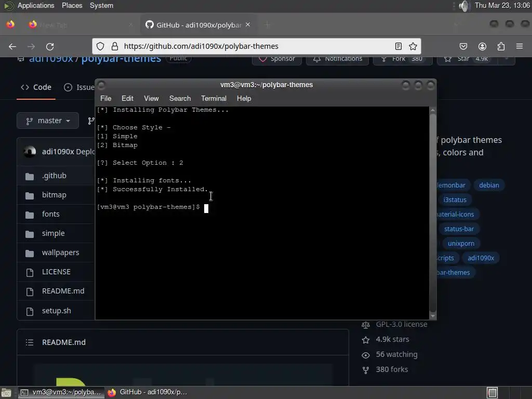Open terminal File menu
Screen dimensions: 532x399
(105, 98)
